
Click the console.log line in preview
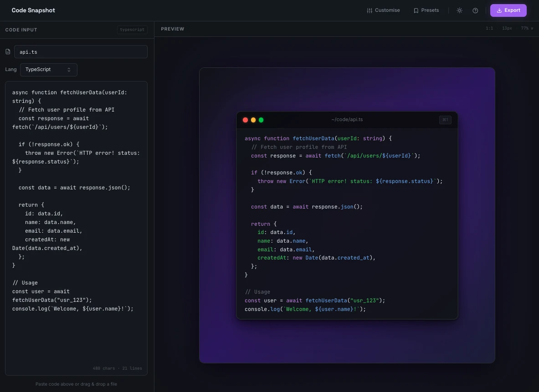click(305, 309)
